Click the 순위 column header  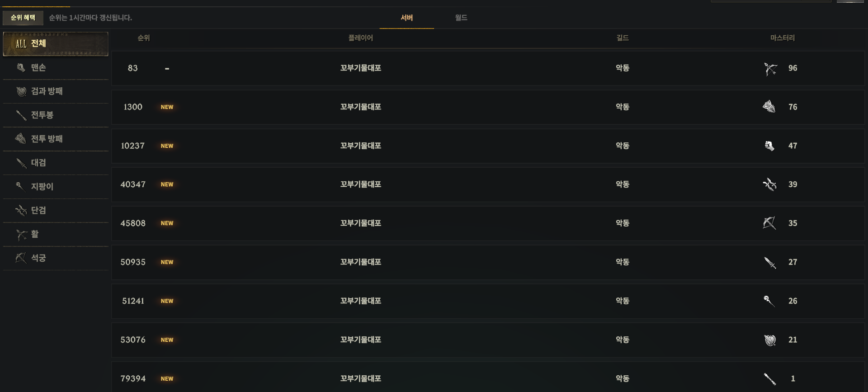click(x=144, y=38)
